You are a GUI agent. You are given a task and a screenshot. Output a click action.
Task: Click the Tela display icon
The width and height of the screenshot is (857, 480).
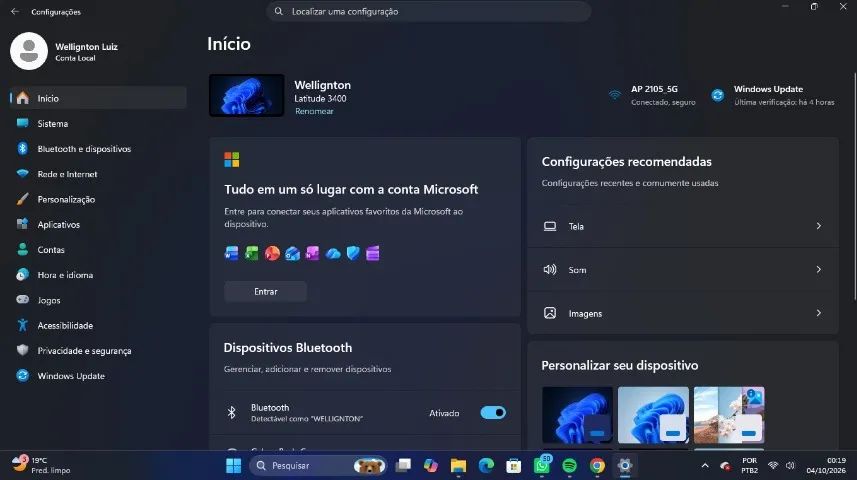[x=550, y=226]
